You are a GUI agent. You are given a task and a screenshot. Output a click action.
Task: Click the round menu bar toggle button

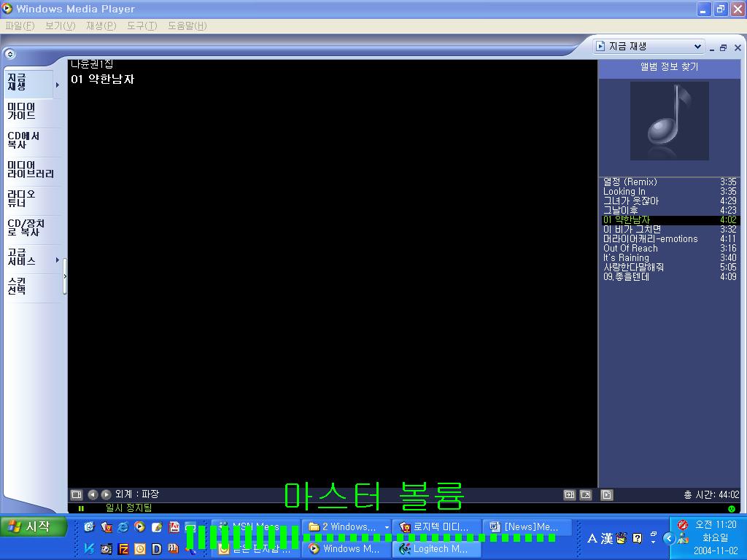coord(9,54)
